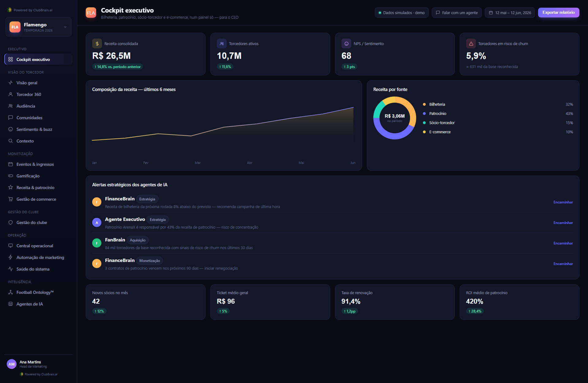The height and width of the screenshot is (383, 588).
Task: Encaminhar the FanBrain churn alert
Action: [563, 243]
